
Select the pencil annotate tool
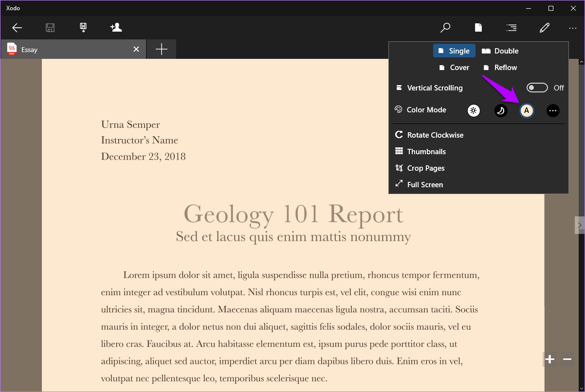coord(545,28)
